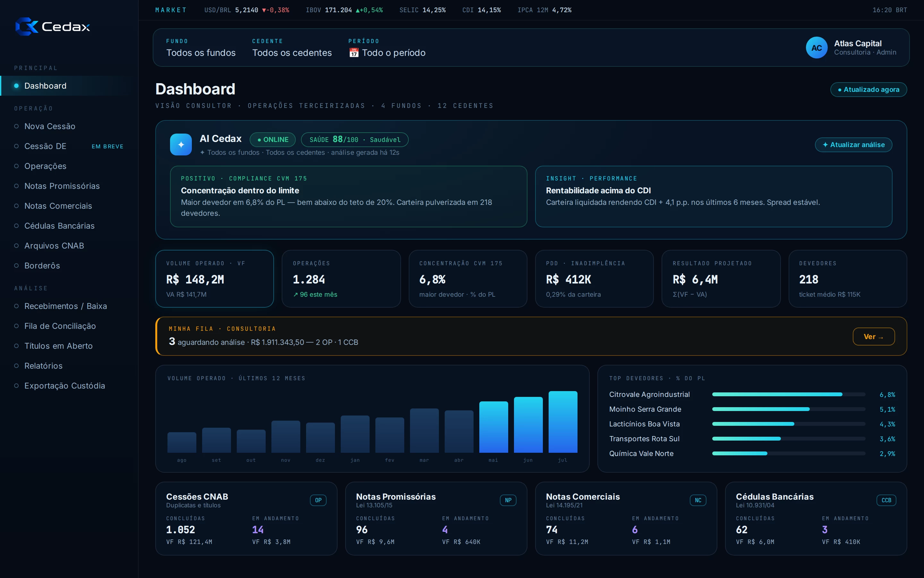Select Dashboard in the sidebar
This screenshot has height=578, width=924.
(69, 86)
